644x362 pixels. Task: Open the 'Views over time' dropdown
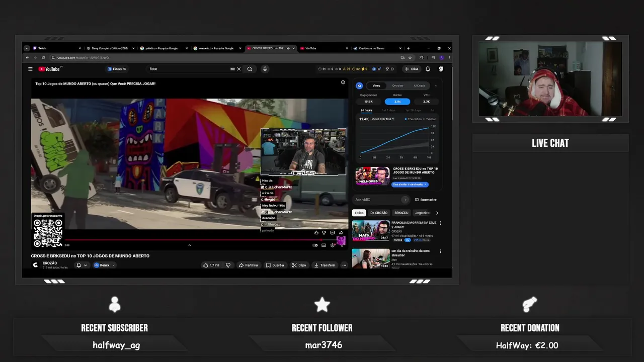coord(383,119)
